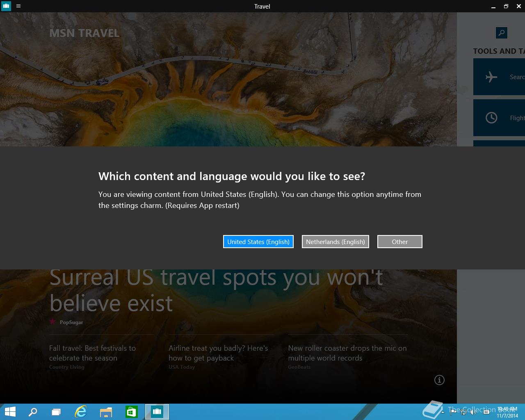Choose Netherlands (English) content
The width and height of the screenshot is (525, 420).
(336, 242)
